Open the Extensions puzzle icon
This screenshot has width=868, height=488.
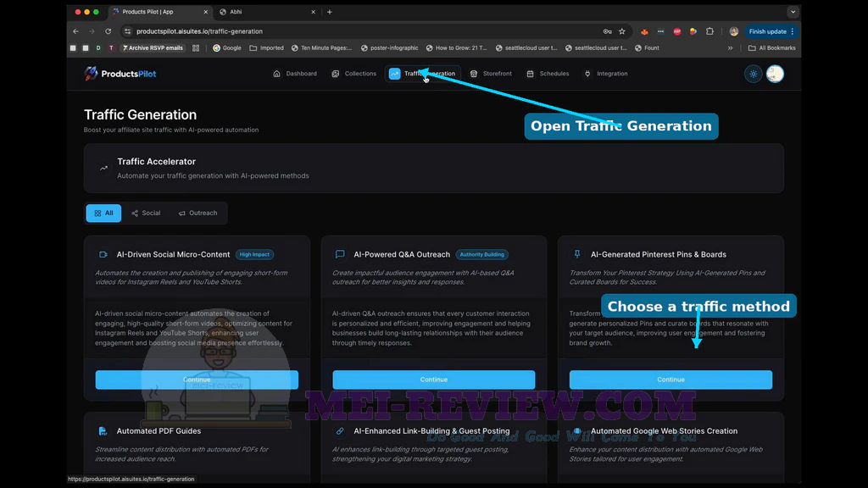(x=709, y=31)
